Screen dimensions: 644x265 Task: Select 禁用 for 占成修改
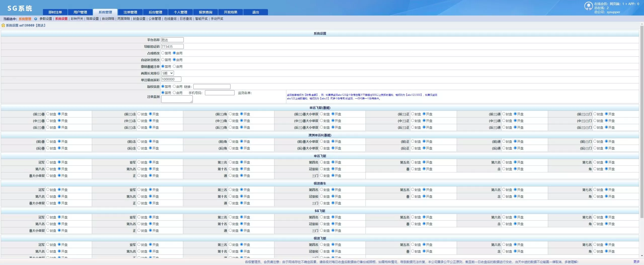163,53
